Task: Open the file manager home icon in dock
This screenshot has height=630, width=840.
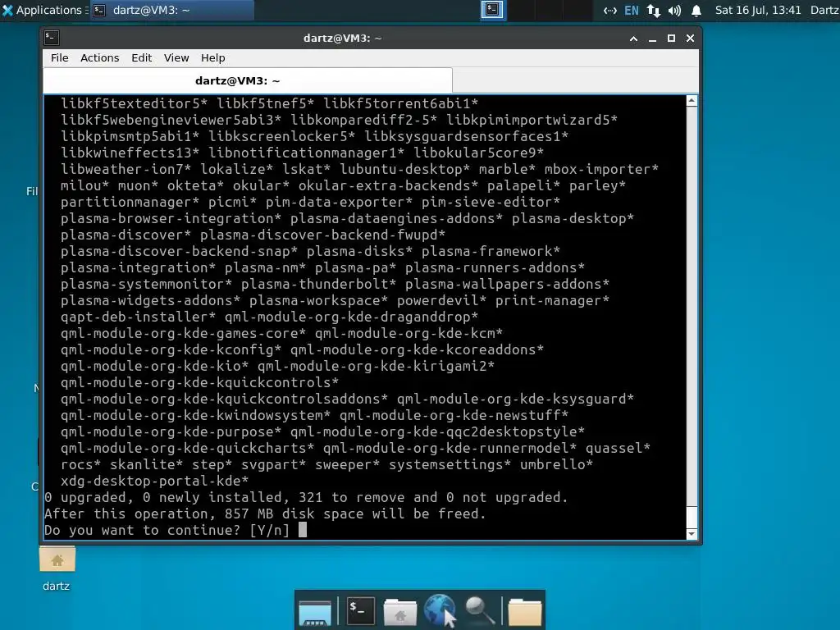Action: click(x=399, y=612)
